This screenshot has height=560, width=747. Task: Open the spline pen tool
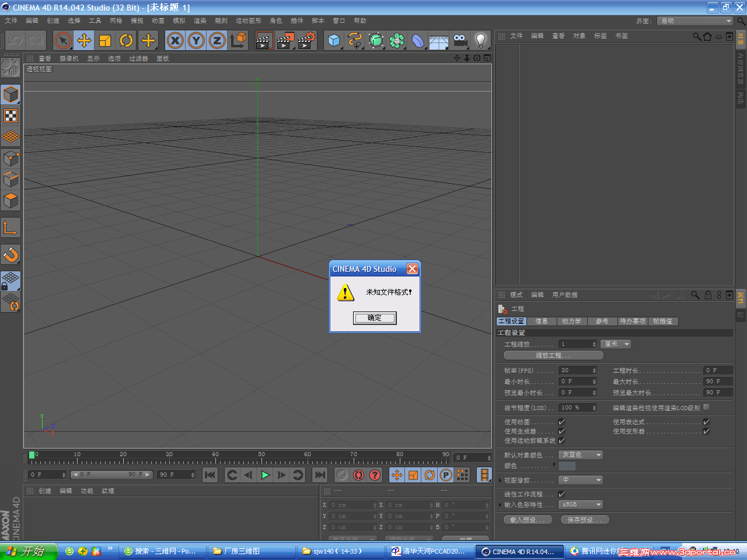point(355,40)
